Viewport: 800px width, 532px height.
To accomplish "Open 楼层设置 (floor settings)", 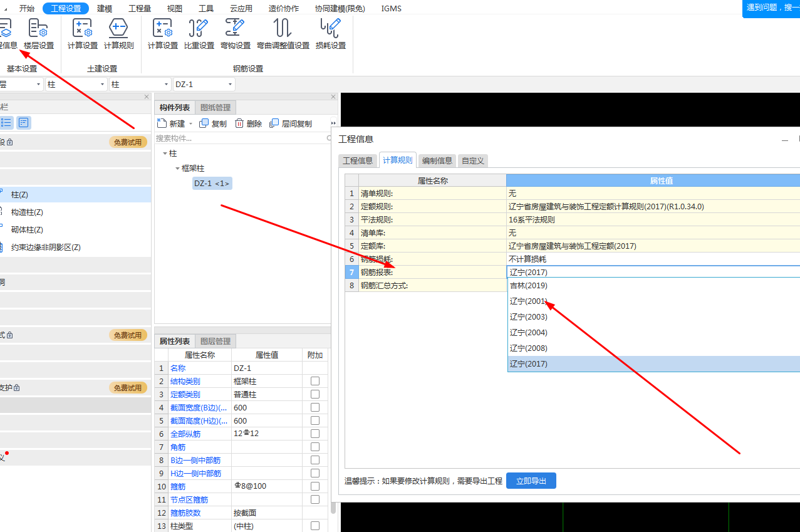I will click(39, 34).
